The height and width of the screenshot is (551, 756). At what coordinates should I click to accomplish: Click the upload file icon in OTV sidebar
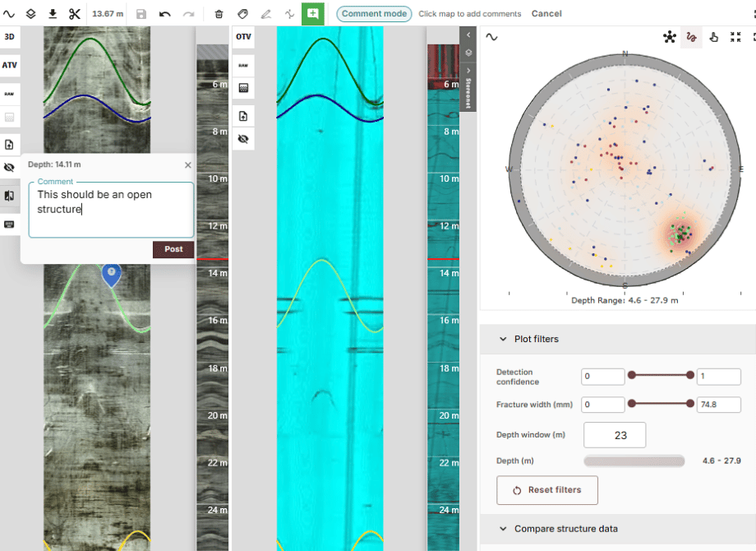coord(243,116)
